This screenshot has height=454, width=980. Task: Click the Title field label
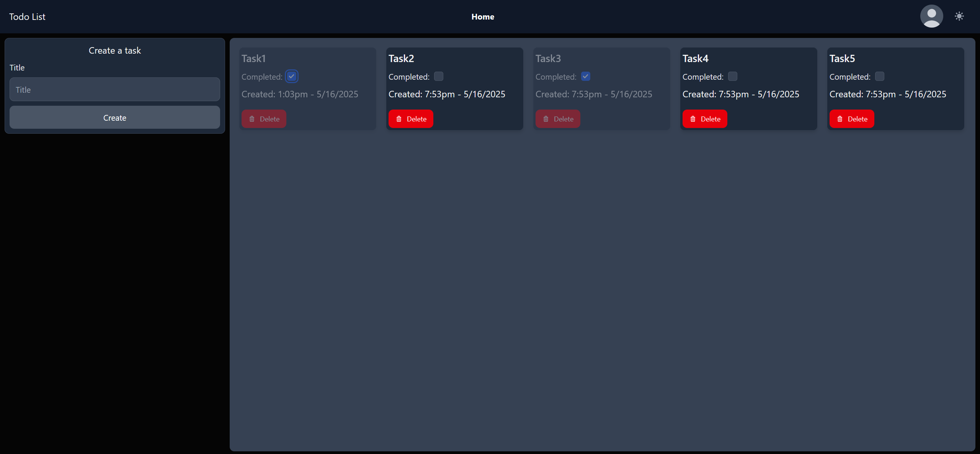click(17, 67)
